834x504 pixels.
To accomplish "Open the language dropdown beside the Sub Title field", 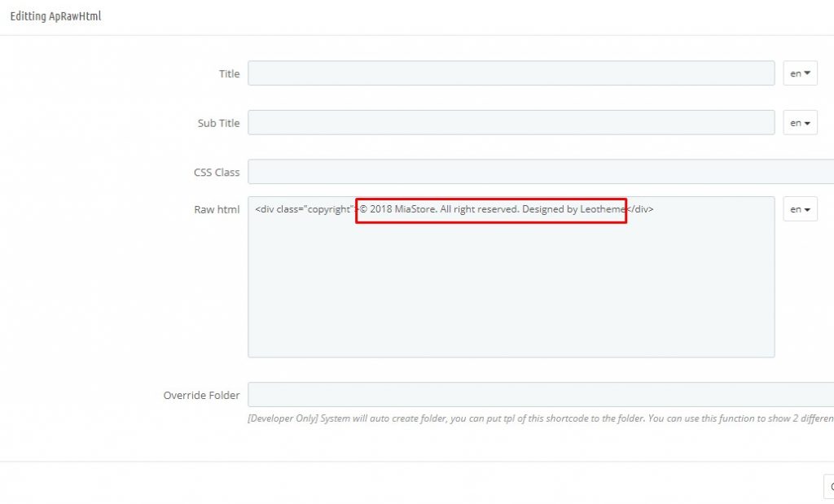I will click(x=800, y=122).
